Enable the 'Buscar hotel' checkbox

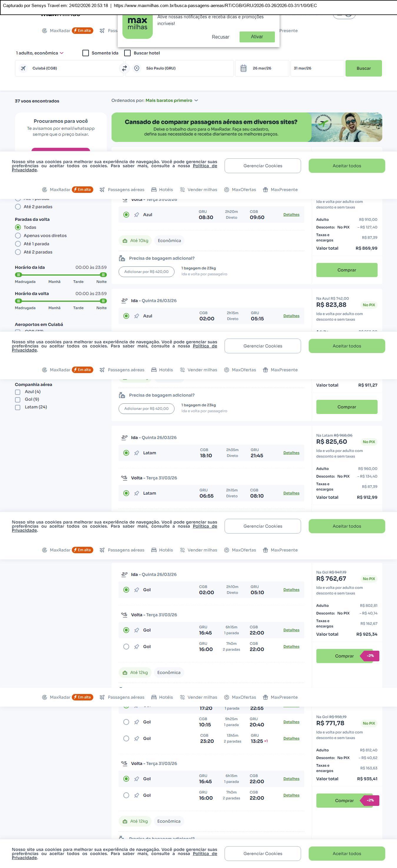point(128,53)
